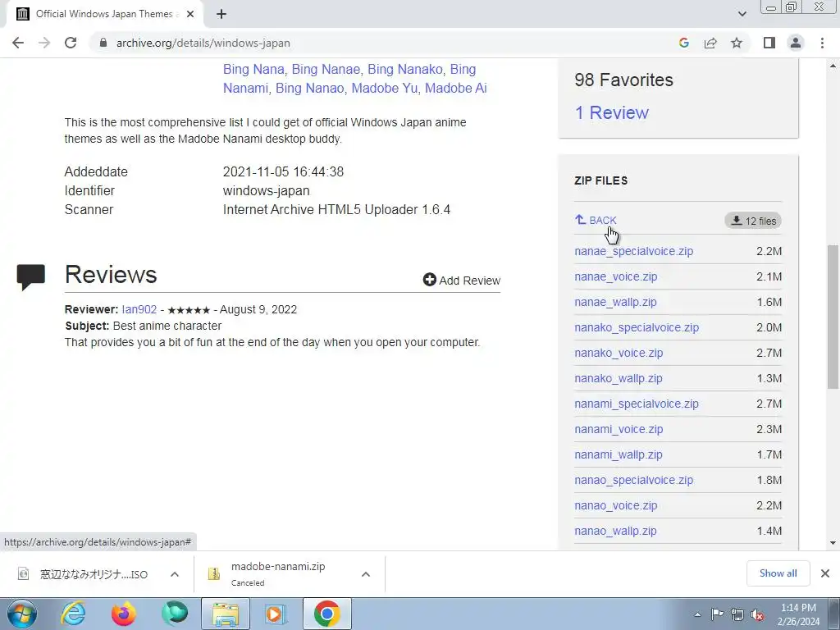Open the 1 Review link
The height and width of the screenshot is (630, 840).
point(611,112)
